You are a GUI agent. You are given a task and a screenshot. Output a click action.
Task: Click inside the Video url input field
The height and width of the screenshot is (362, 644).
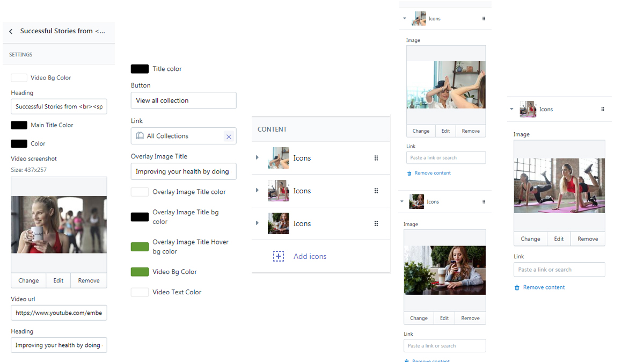click(58, 313)
